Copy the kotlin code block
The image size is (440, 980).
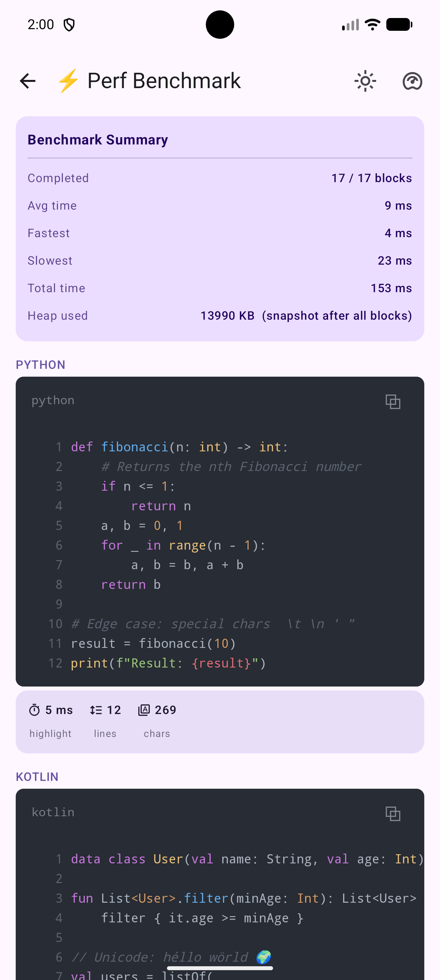tap(393, 813)
